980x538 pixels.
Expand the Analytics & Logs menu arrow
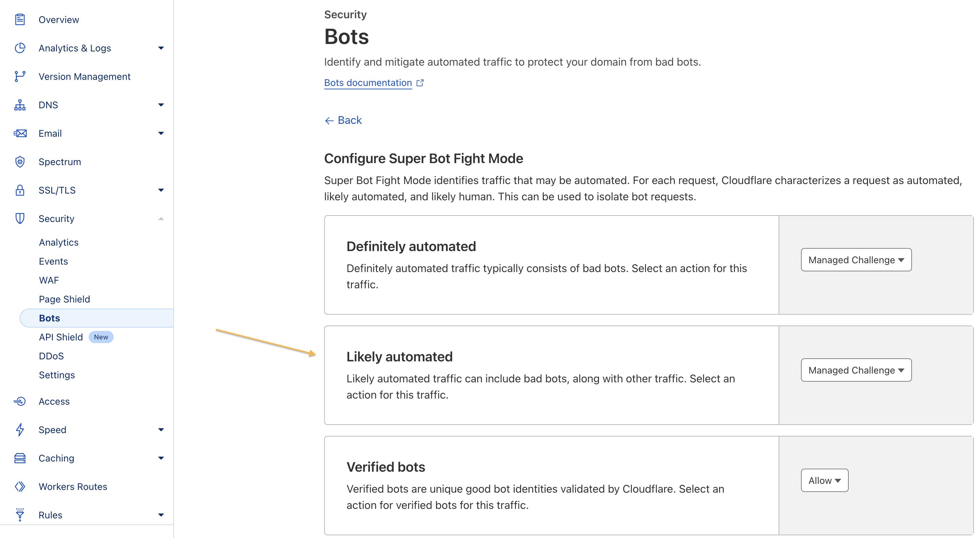[161, 48]
